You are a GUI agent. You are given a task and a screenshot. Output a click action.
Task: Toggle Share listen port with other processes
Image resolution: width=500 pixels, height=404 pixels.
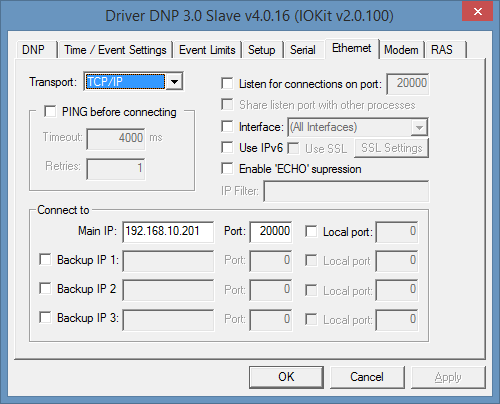click(227, 105)
